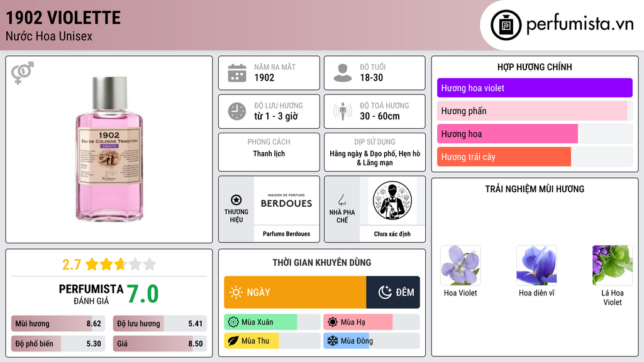Click the star badge brand icon
Image resolution: width=644 pixels, height=362 pixels.
(x=236, y=200)
